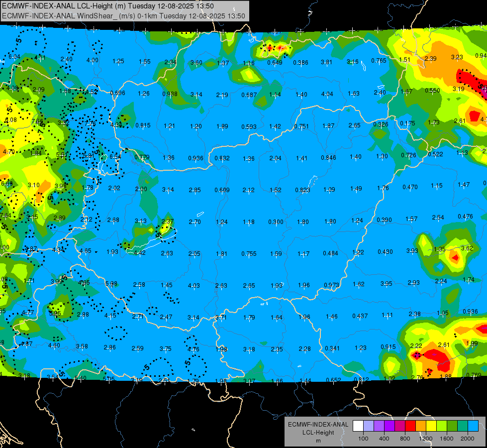Click the wind shear value 0.476
This screenshot has width=487, height=448.
(465, 217)
